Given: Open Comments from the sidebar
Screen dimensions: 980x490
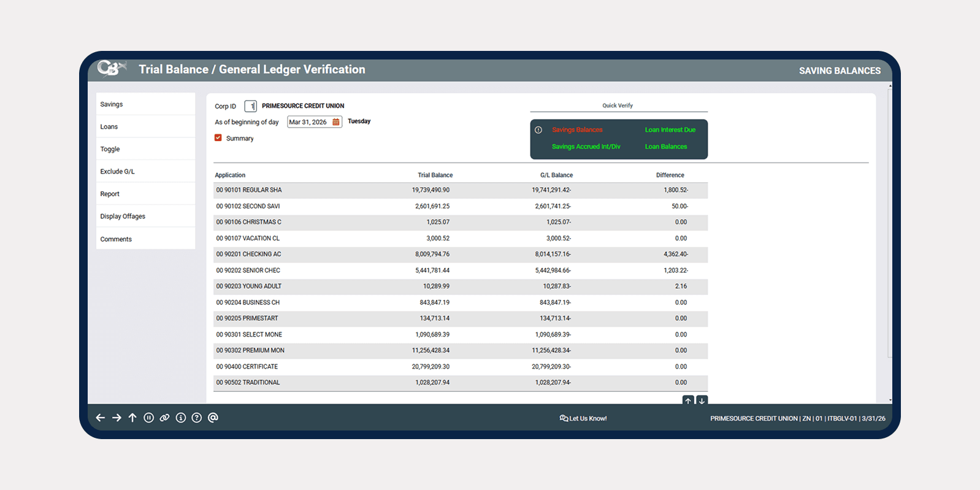Looking at the screenshot, I should click(x=145, y=239).
